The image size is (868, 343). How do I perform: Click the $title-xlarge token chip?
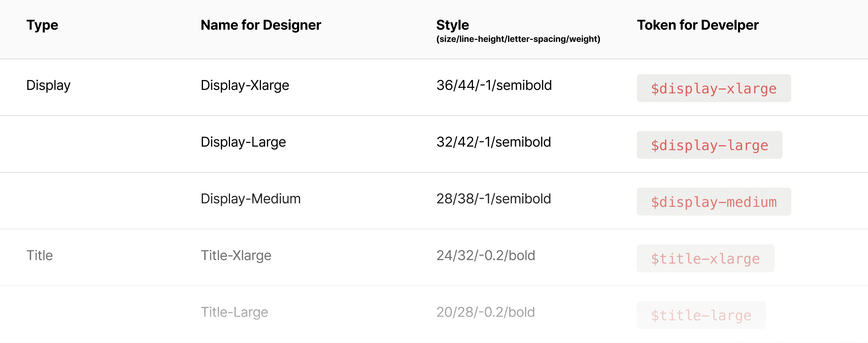[x=705, y=258]
